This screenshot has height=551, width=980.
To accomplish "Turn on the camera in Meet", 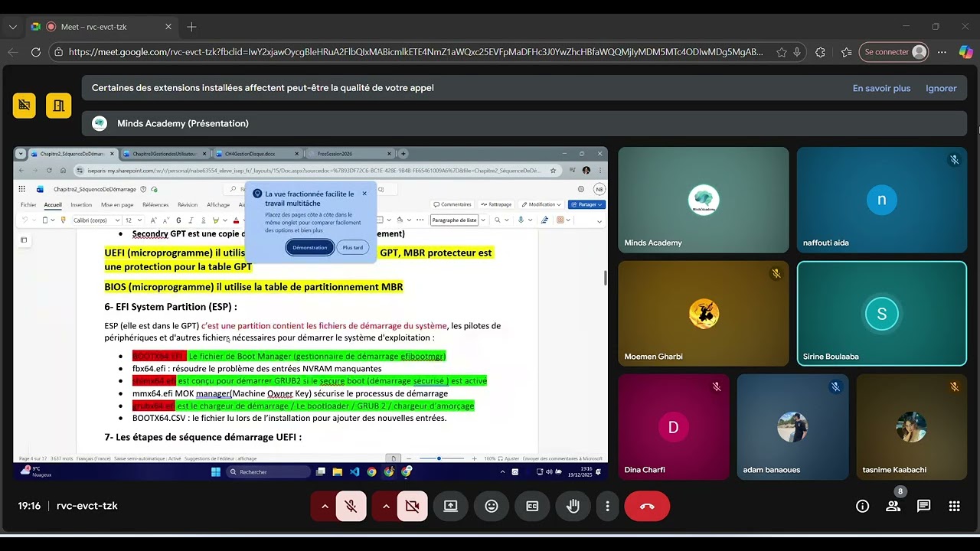I will pyautogui.click(x=412, y=506).
